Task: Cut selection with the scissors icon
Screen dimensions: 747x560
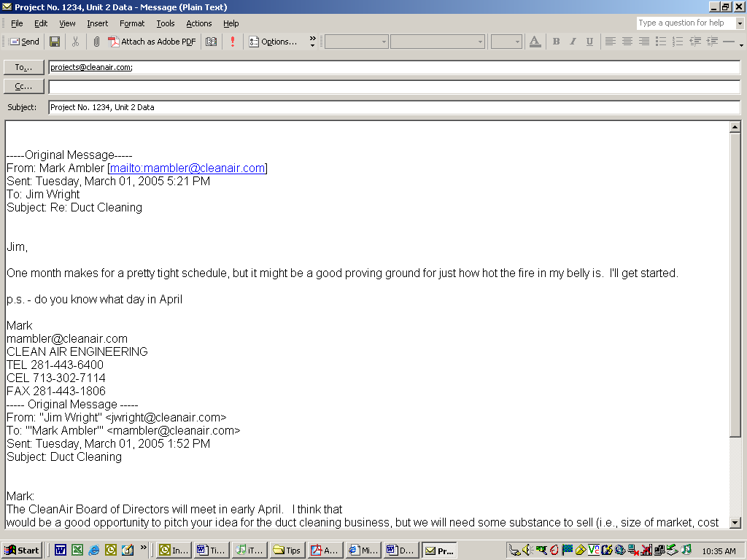Action: point(75,42)
